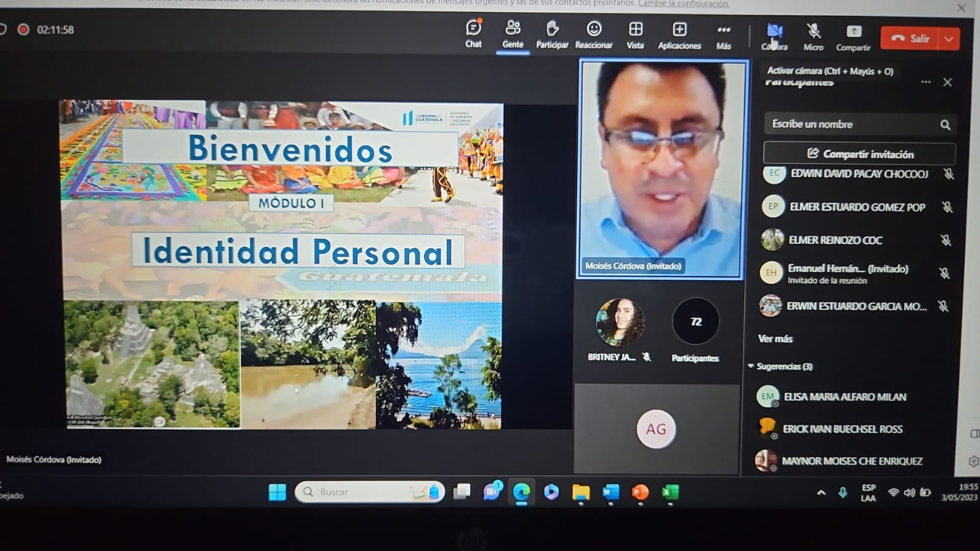The image size is (980, 551).
Task: Leave the meeting with Salir
Action: click(x=911, y=39)
